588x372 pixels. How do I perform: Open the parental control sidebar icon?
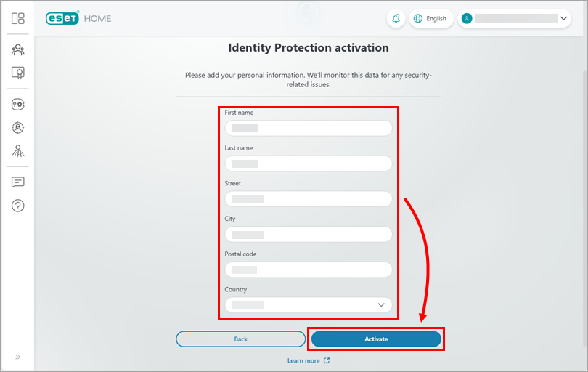click(18, 151)
